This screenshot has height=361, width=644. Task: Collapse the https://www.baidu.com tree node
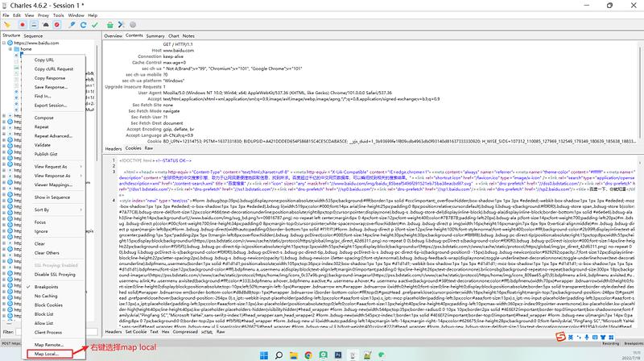(x=4, y=43)
